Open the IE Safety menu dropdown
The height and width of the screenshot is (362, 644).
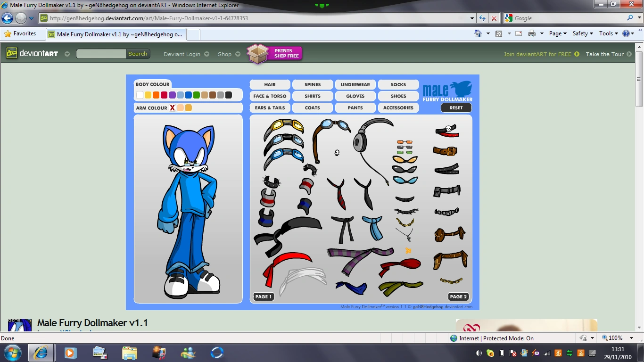tap(583, 33)
